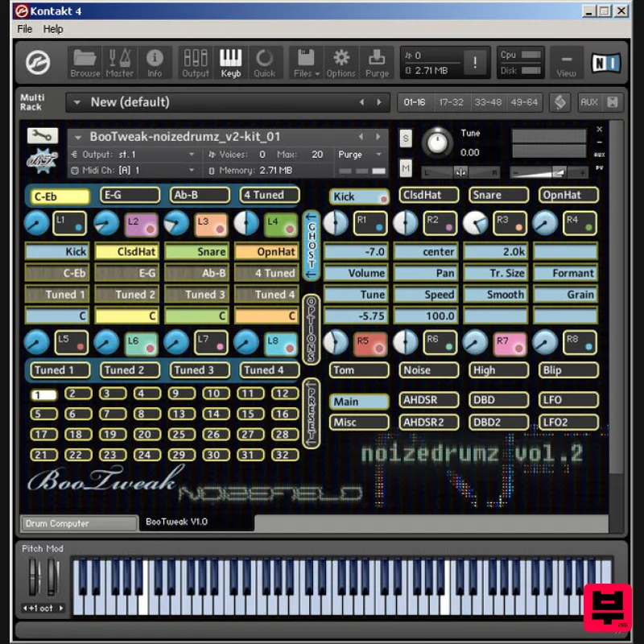The image size is (644, 644).
Task: Close the instrument with X icon
Action: point(599,129)
